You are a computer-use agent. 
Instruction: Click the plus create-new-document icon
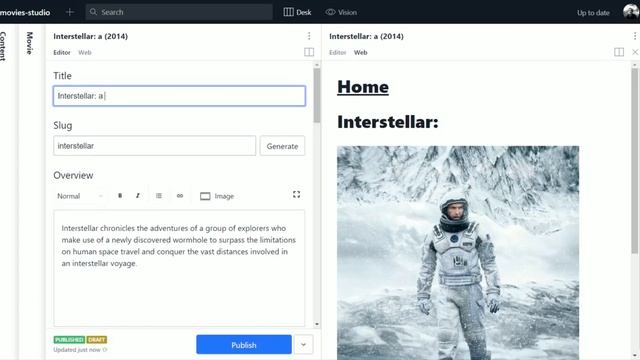[x=70, y=12]
